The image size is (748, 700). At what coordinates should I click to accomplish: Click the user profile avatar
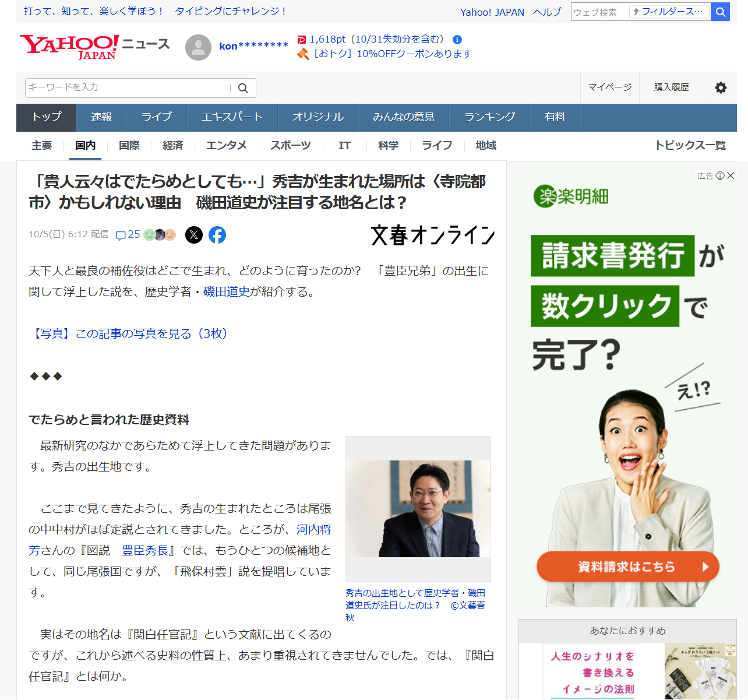tap(198, 47)
